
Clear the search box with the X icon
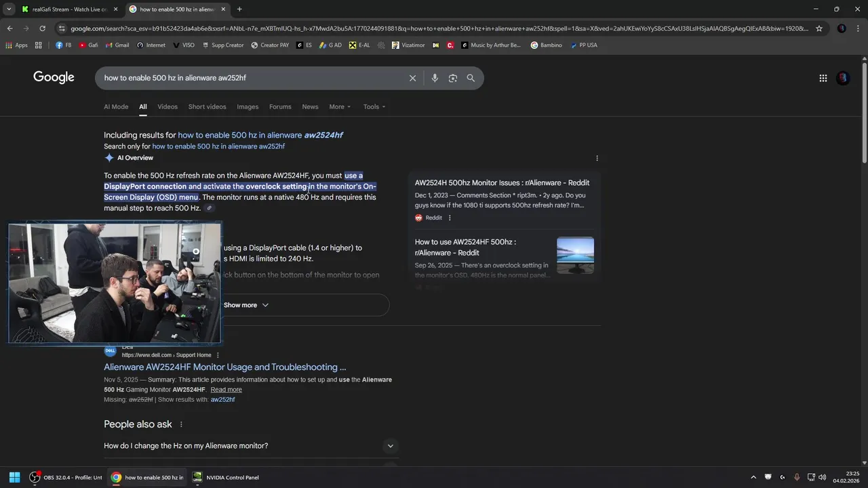(x=412, y=78)
